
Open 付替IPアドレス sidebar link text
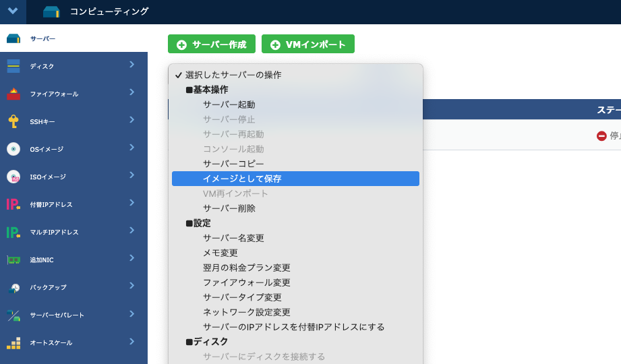pyautogui.click(x=51, y=204)
